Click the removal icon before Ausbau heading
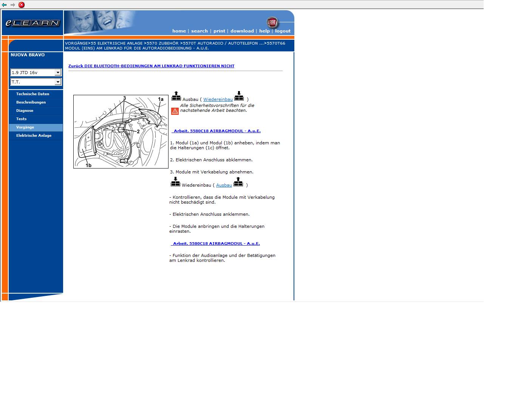Viewport: 532px width, 399px height. 176,96
